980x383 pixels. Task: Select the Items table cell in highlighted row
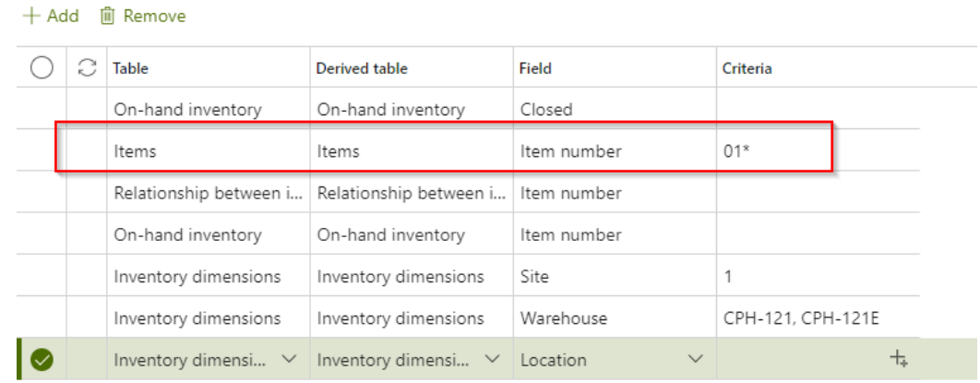pos(135,151)
